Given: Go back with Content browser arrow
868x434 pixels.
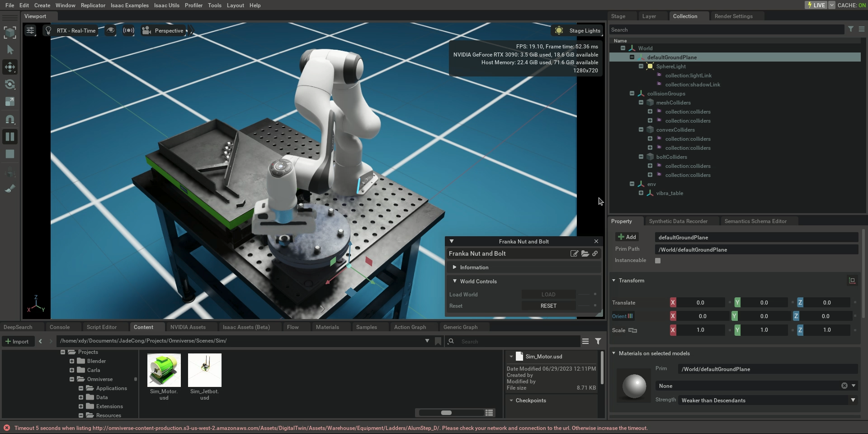Looking at the screenshot, I should point(40,341).
